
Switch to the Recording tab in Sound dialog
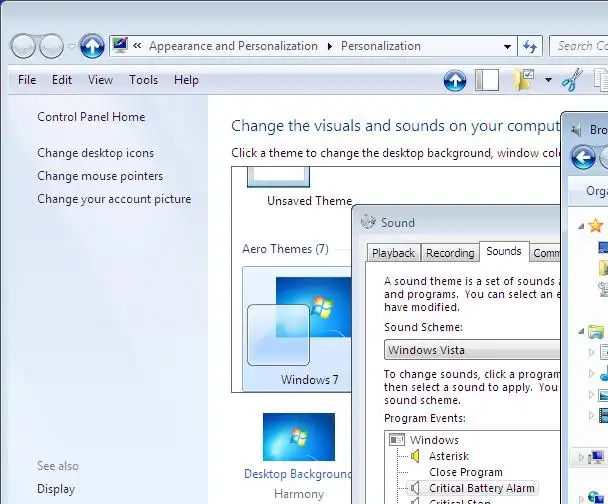point(450,253)
